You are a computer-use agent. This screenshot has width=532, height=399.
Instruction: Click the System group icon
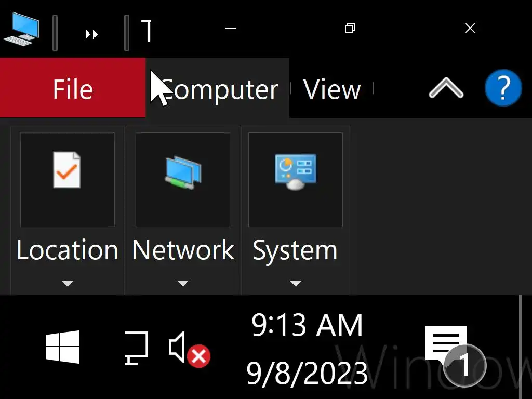click(x=296, y=179)
